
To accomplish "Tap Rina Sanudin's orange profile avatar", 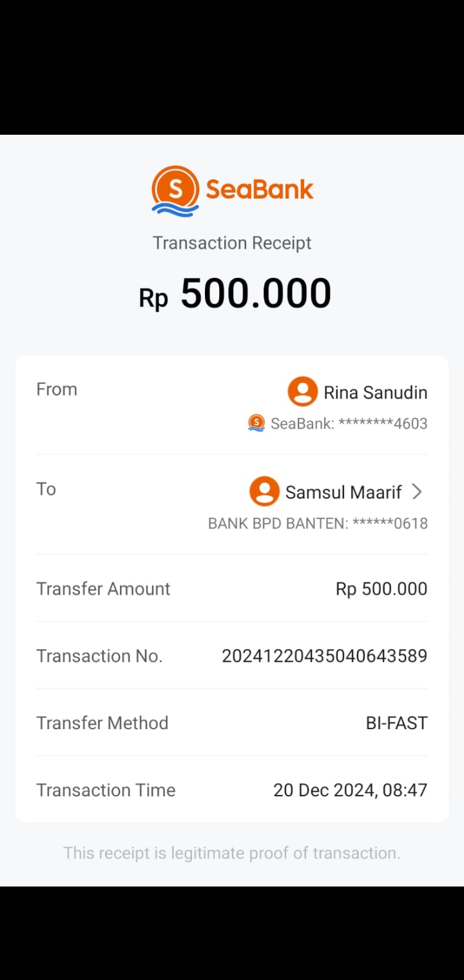I will (x=302, y=391).
